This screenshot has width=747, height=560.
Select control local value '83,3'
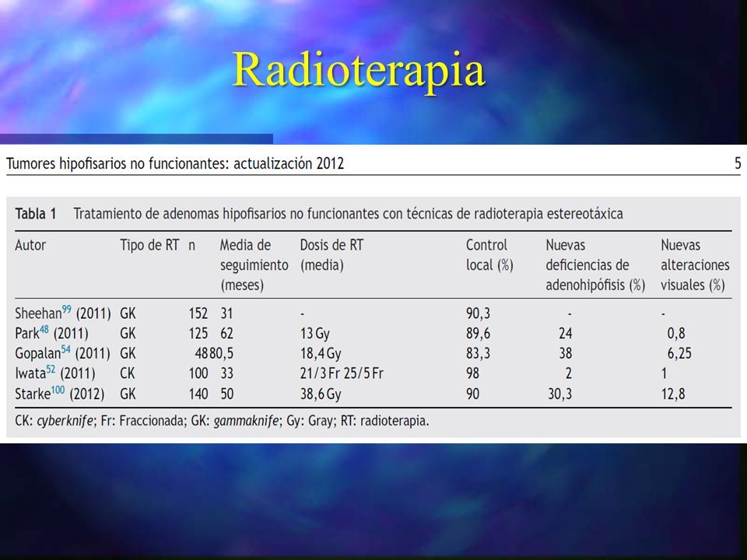(479, 353)
